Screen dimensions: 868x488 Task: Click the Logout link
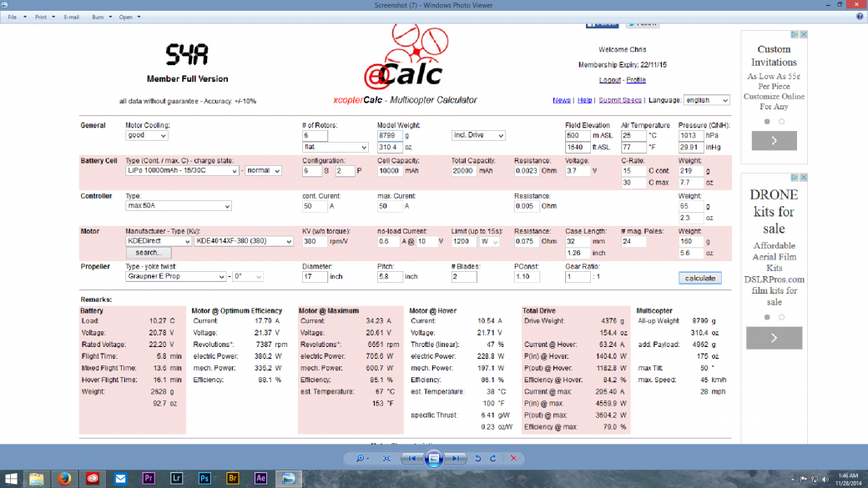pyautogui.click(x=609, y=80)
